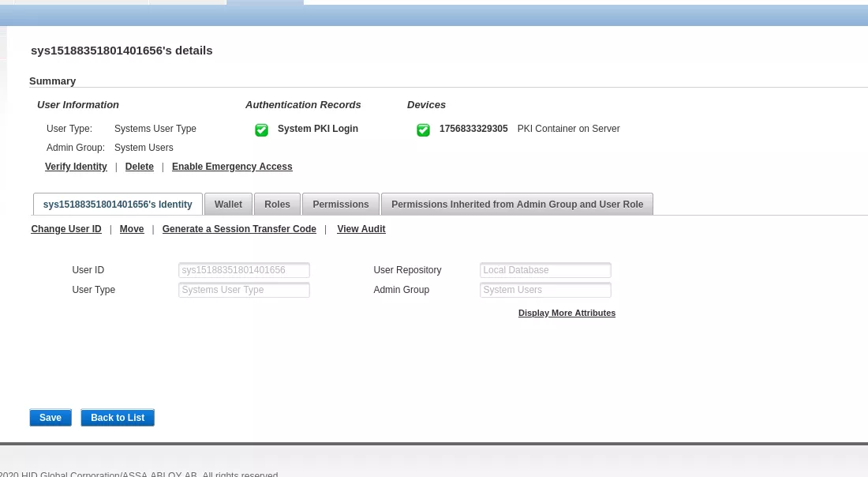Click Delete in the summary section
The image size is (868, 477).
tap(139, 167)
